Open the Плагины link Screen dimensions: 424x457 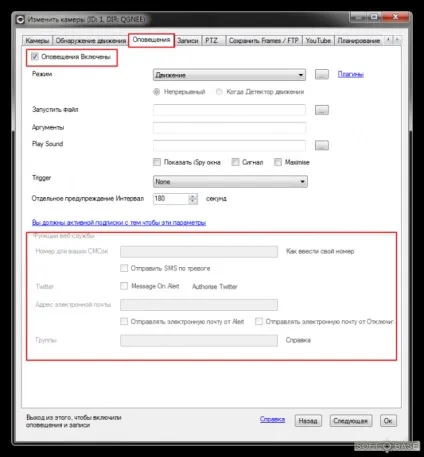[351, 74]
